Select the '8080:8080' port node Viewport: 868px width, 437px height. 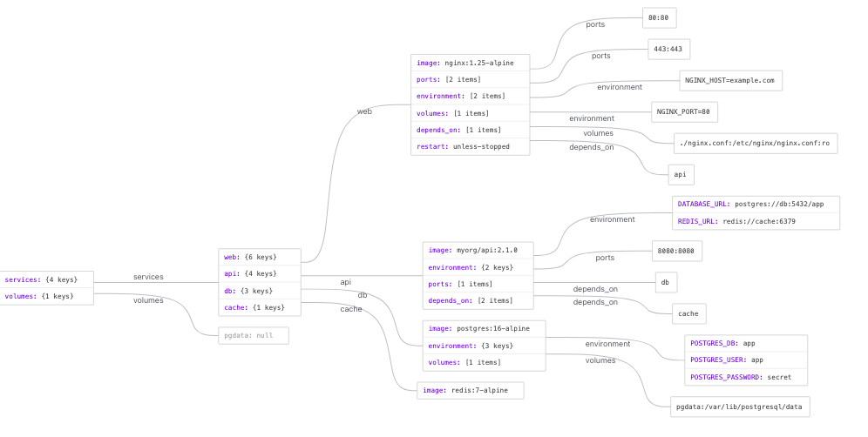676,251
